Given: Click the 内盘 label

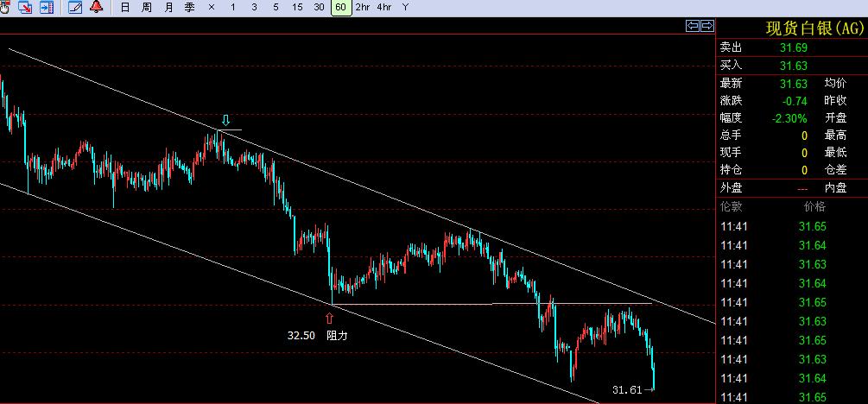Looking at the screenshot, I should [x=836, y=188].
